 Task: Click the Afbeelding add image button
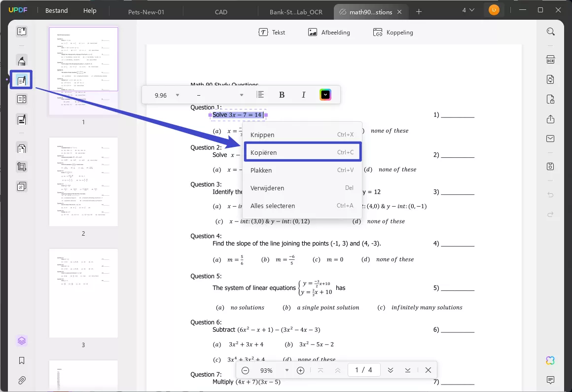tap(329, 33)
